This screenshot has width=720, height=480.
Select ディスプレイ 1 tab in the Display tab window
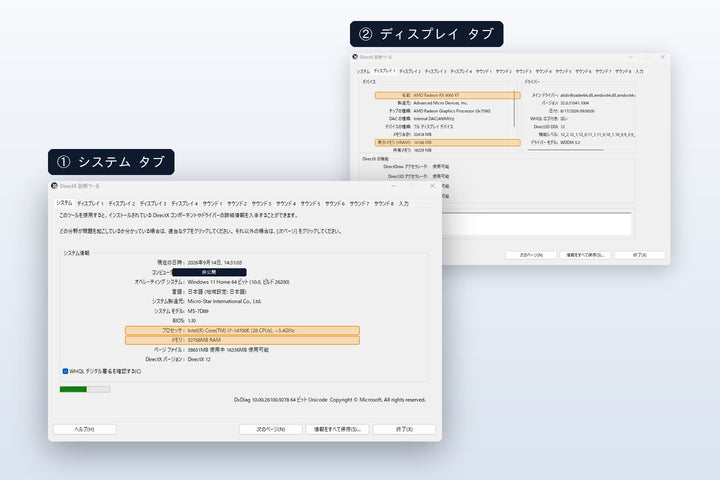(384, 71)
